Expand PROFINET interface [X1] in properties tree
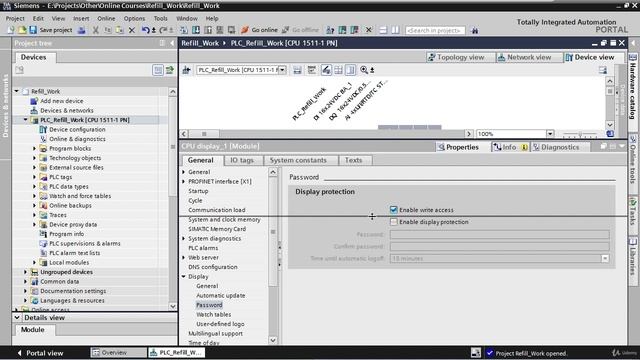This screenshot has height=360, width=640. pos(184,181)
